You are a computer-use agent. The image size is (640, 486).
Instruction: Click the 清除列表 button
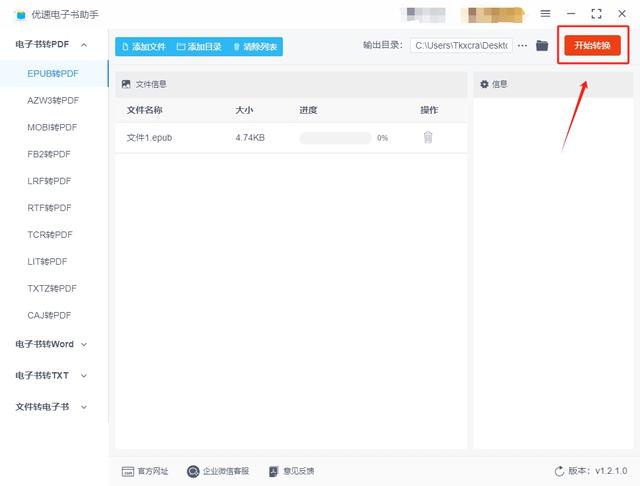coord(256,47)
